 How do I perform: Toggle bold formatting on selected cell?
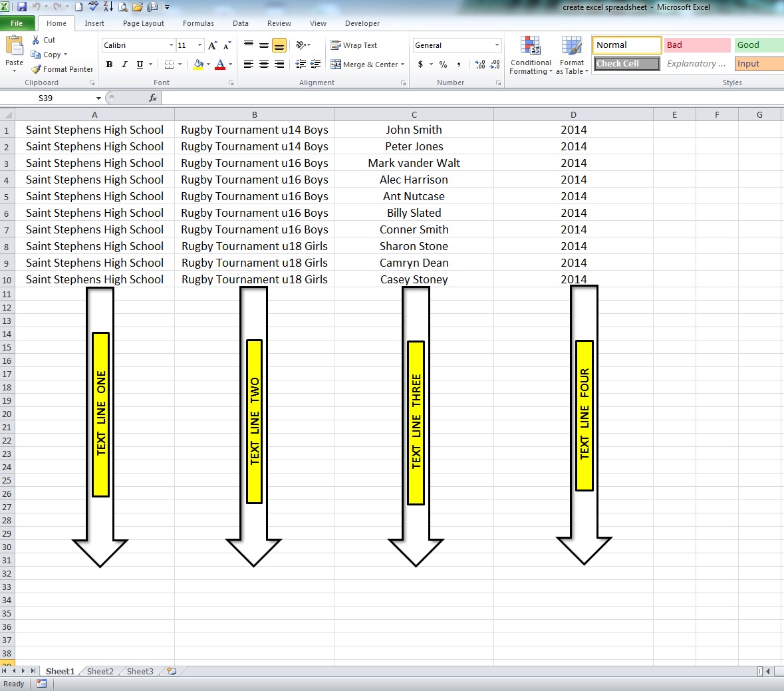pos(109,65)
